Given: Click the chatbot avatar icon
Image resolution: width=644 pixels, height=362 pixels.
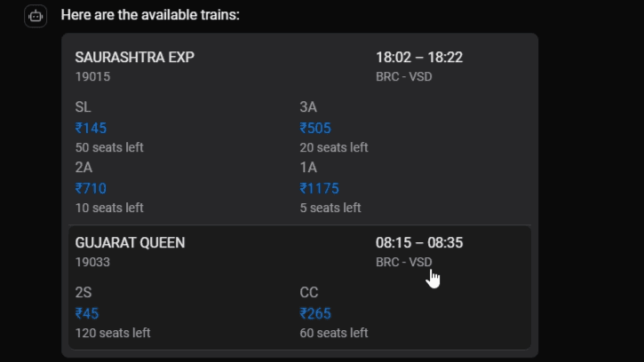Looking at the screenshot, I should [x=36, y=16].
